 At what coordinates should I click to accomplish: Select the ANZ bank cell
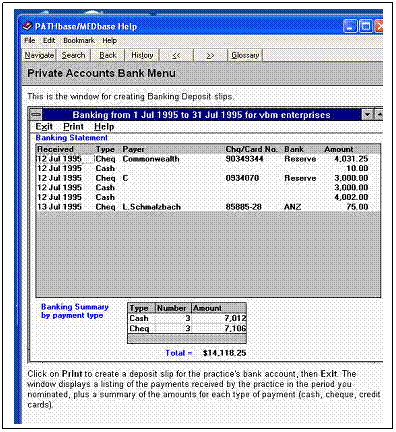coord(293,207)
